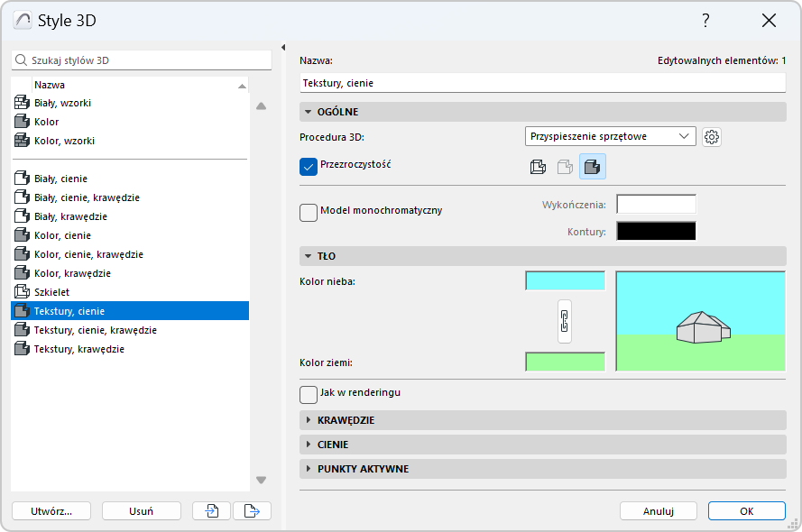The image size is (802, 532).
Task: Select Kolor, wzorki style in list
Action: point(64,141)
